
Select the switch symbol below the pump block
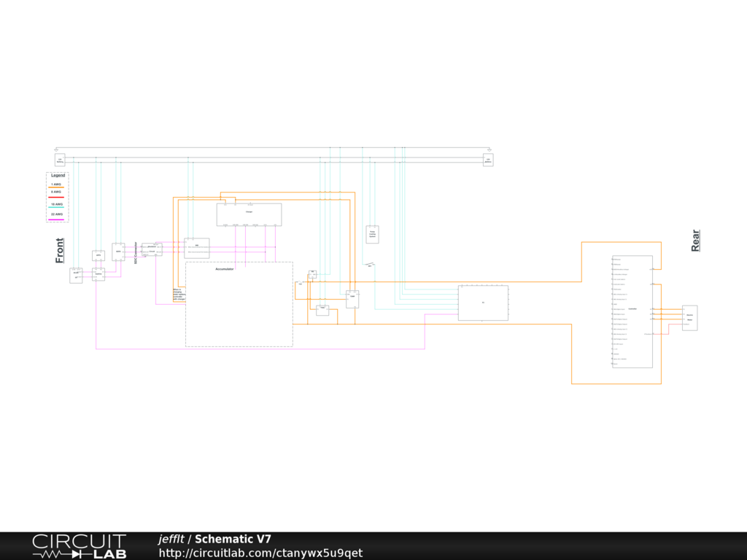[370, 264]
